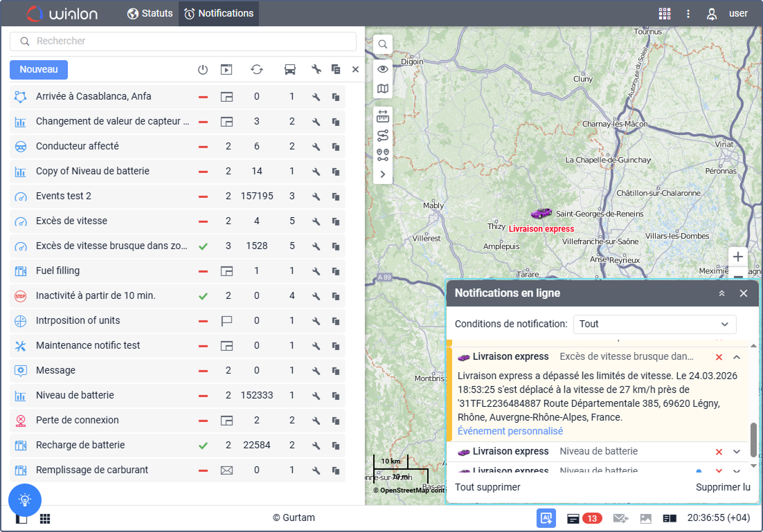This screenshot has height=532, width=763.
Task: Expand the Niveau de batterie online notification
Action: point(737,452)
